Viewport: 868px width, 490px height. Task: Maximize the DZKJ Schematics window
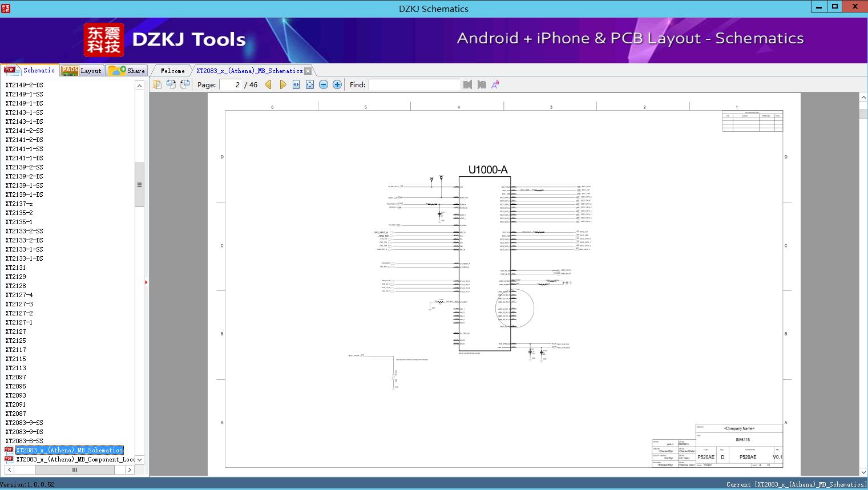click(x=835, y=7)
